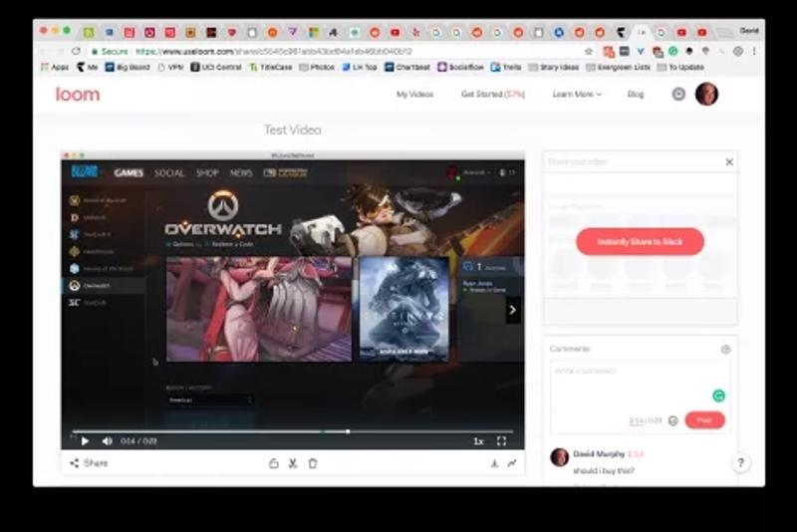Screen dimensions: 797x532
Task: Open the Photos bookmarks folder
Action: [317, 67]
